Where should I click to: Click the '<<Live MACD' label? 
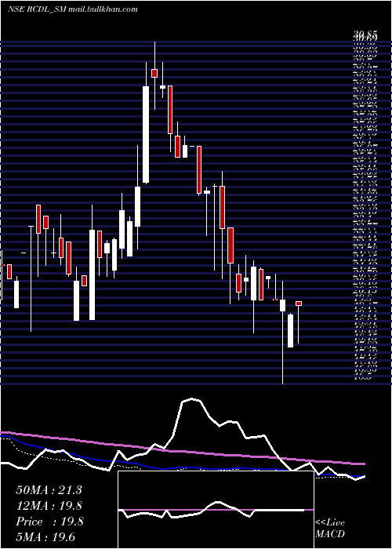coord(330,528)
